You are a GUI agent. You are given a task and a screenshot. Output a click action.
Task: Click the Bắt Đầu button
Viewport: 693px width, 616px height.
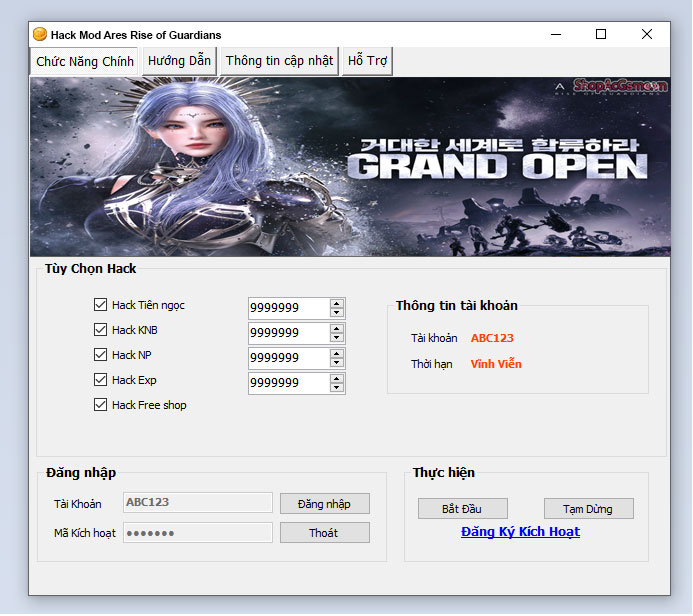462,509
